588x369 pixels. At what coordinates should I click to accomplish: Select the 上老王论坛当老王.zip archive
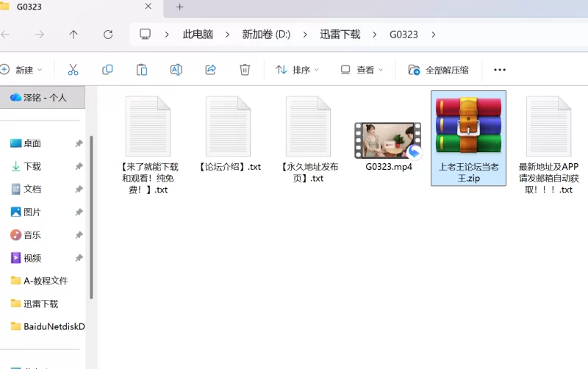pyautogui.click(x=468, y=138)
